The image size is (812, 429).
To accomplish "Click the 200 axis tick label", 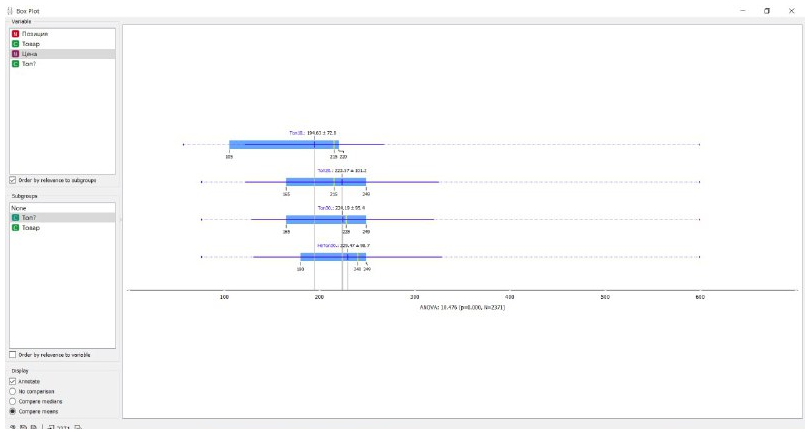I will click(x=319, y=297).
